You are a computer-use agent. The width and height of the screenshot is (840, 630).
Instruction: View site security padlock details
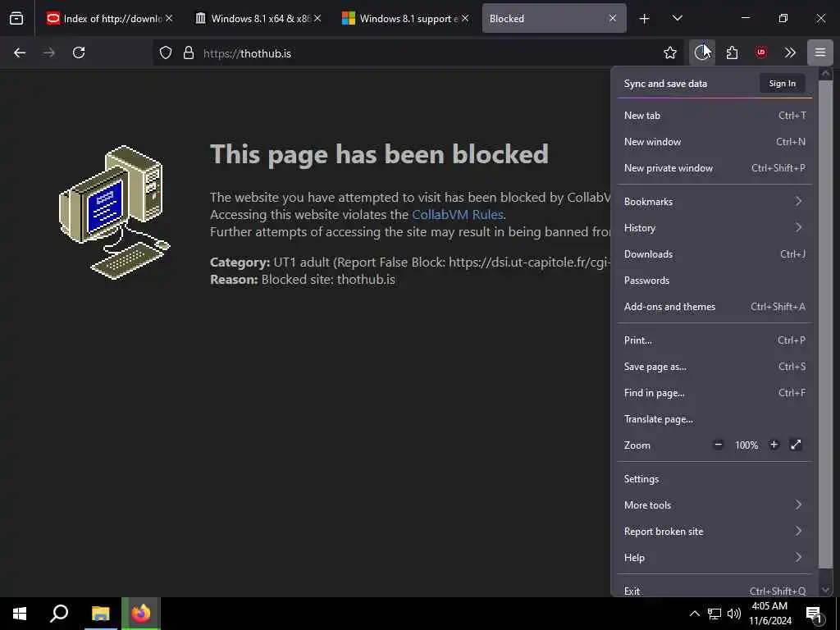[188, 53]
